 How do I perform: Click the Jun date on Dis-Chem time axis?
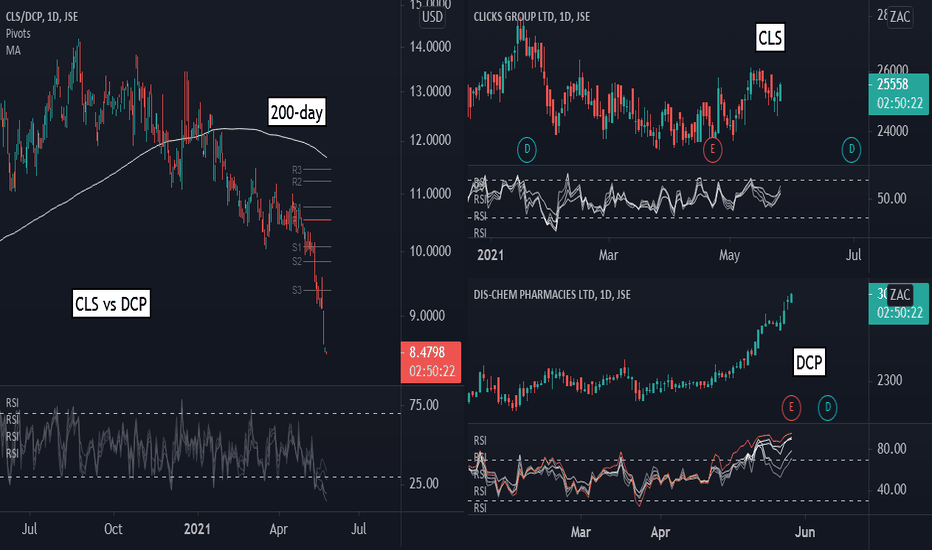pyautogui.click(x=805, y=532)
